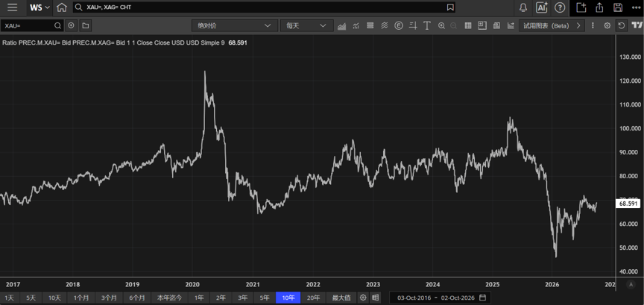Screen dimensions: 644x305
Task: Open the AI assistant icon
Action: (542, 7)
